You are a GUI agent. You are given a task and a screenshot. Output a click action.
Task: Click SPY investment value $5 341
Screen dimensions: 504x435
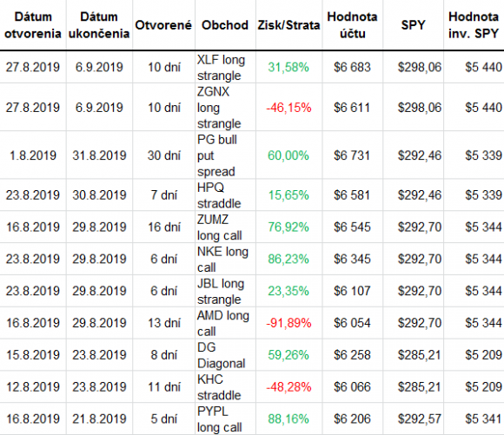(x=483, y=419)
